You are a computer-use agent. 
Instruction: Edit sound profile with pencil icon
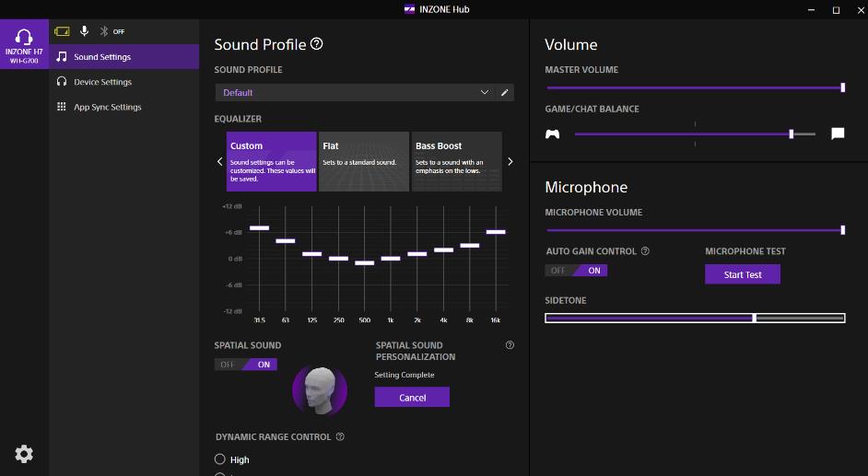click(504, 92)
